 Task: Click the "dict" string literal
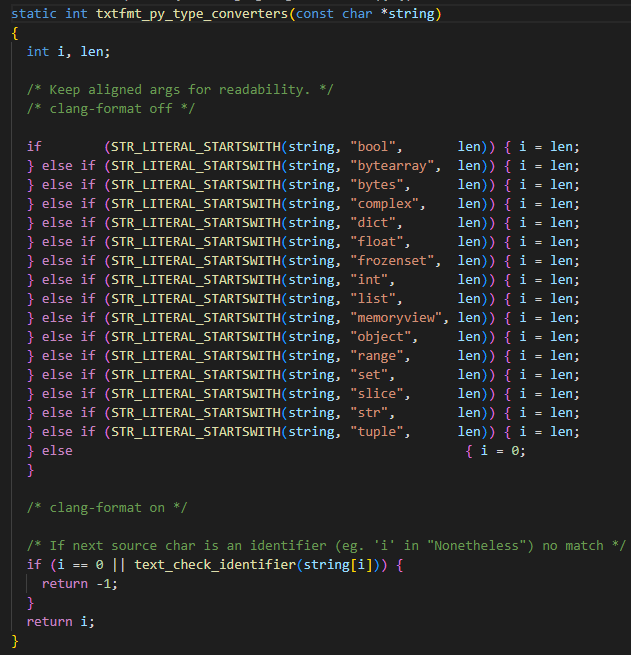[x=373, y=223]
